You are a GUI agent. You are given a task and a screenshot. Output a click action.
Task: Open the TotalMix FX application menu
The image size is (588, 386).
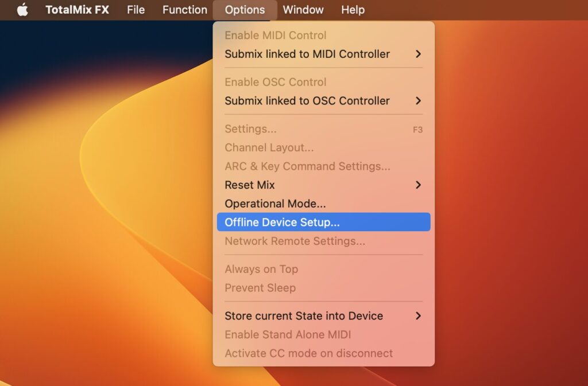pos(77,10)
